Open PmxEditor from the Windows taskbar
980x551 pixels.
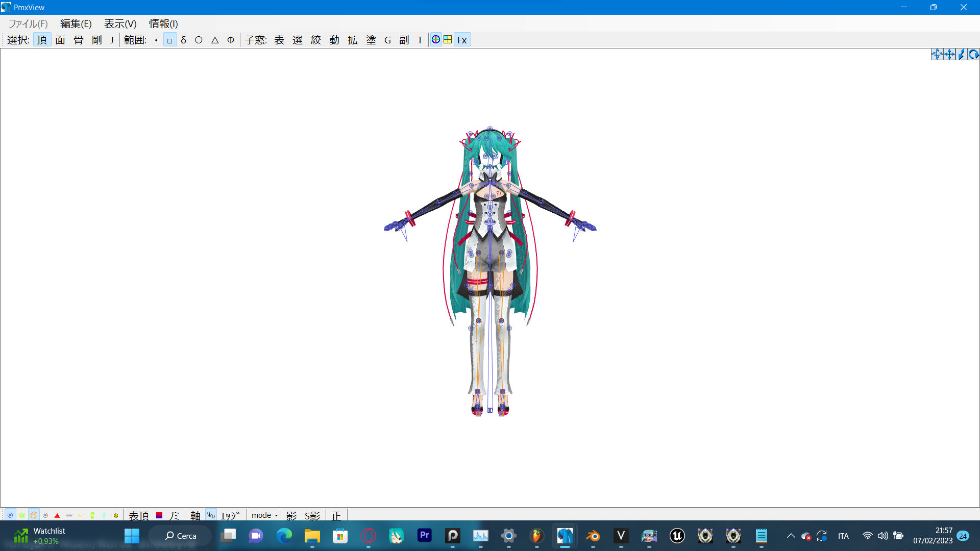(565, 536)
